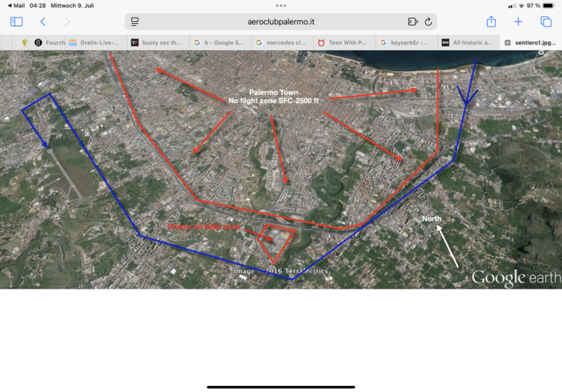Open the extensions icon in address bar

(x=412, y=22)
